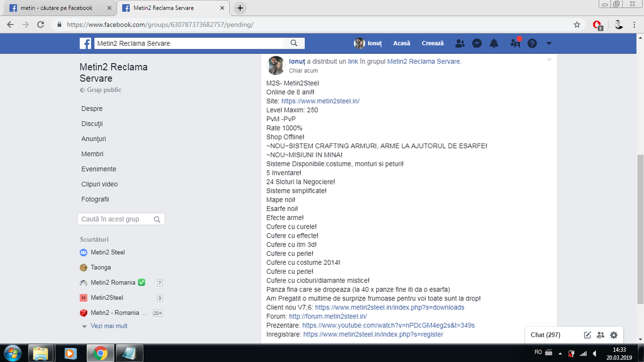Image resolution: width=644 pixels, height=362 pixels.
Task: Click 'Caută în acest grup' search box
Action: [x=121, y=219]
